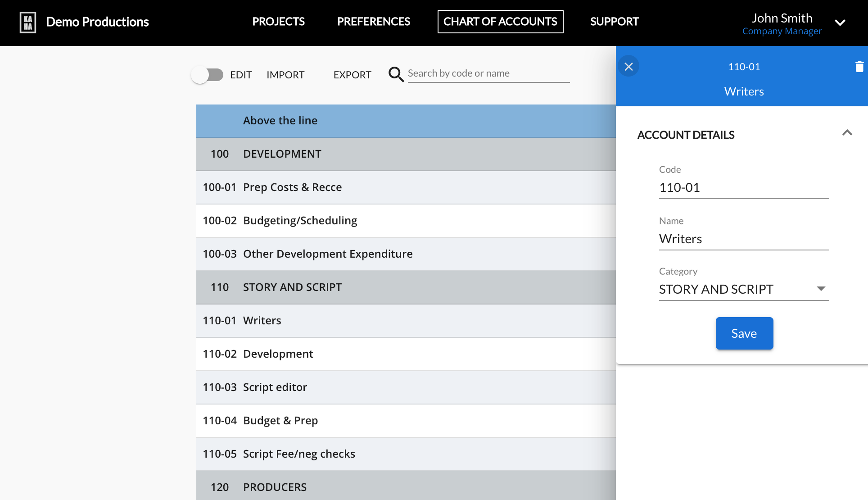This screenshot has height=500, width=868.
Task: Delete account using the trash icon
Action: tap(859, 67)
